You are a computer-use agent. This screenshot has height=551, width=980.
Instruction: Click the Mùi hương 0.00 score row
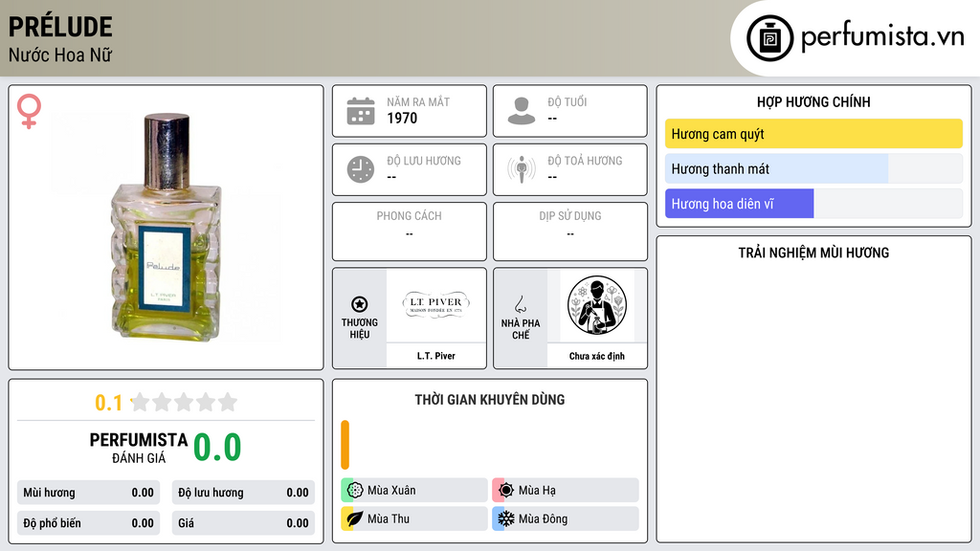coord(88,493)
